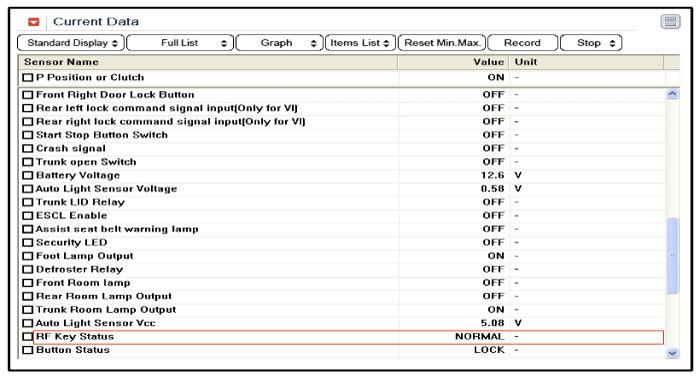Viewport: 700px width, 377px height.
Task: Tick the Battery Voltage checkbox
Action: pyautogui.click(x=28, y=176)
